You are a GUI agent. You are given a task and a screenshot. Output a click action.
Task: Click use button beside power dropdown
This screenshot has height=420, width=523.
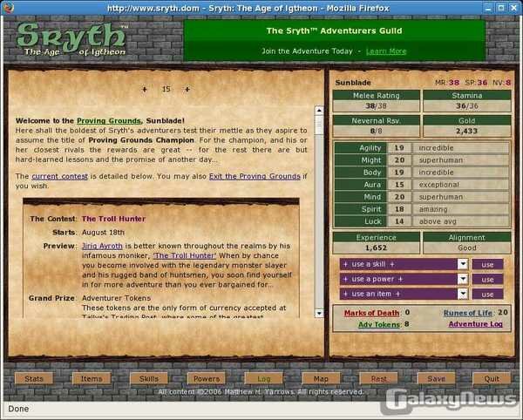coord(487,280)
